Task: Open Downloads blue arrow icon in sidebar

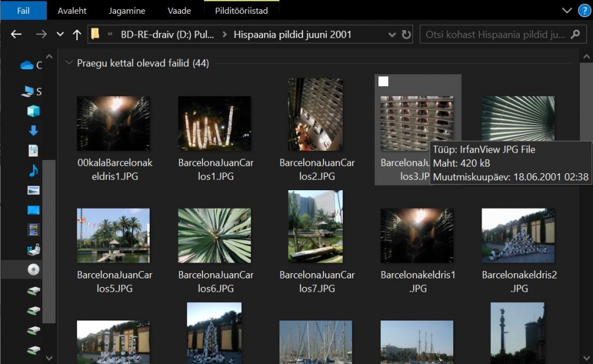Action: (34, 131)
